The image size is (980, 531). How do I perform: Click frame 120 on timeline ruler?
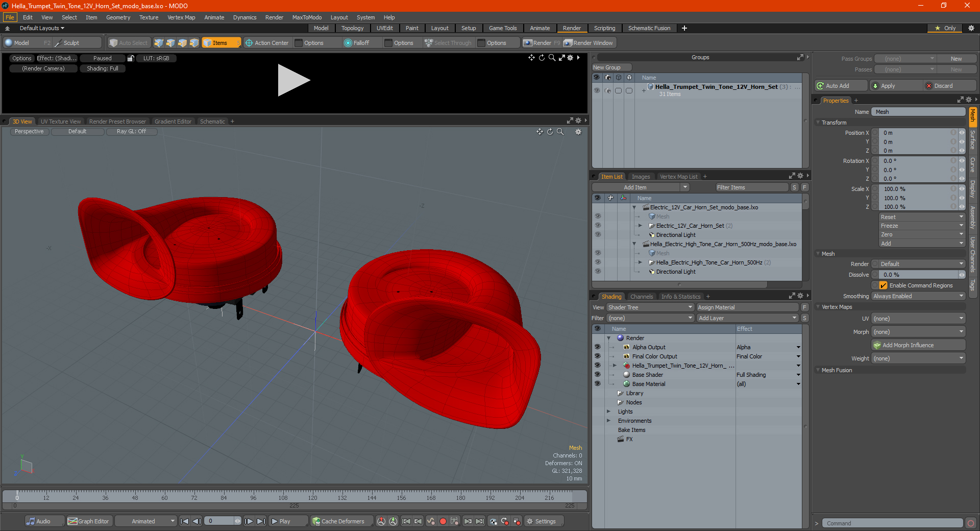pos(312,497)
